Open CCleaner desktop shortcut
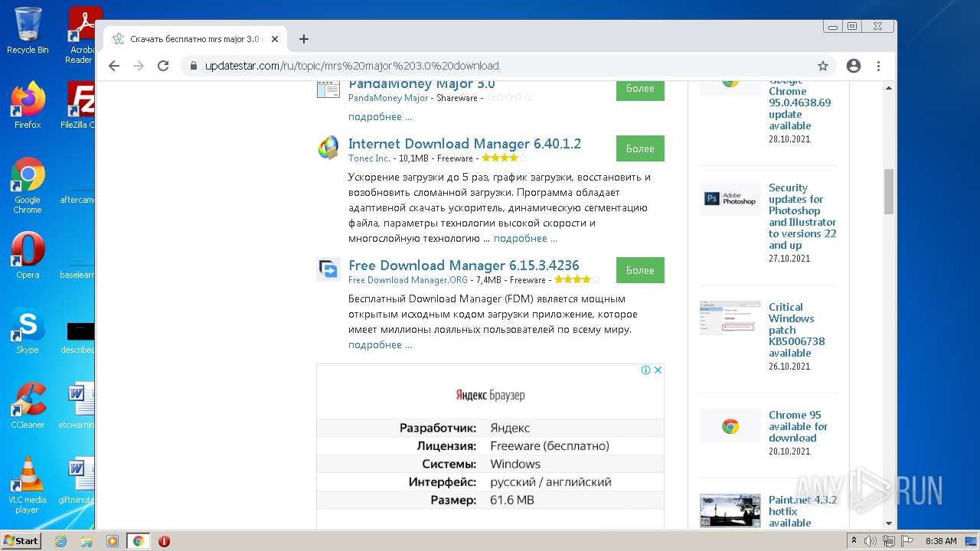Viewport: 980px width, 551px height. (28, 406)
